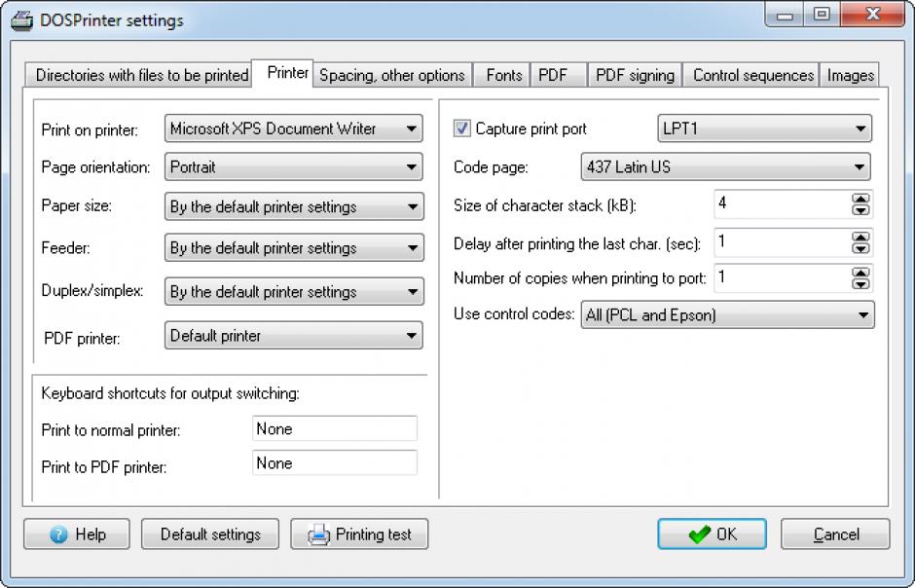Viewport: 915px width, 588px height.
Task: Click the green checkmark on OK button
Action: (699, 534)
